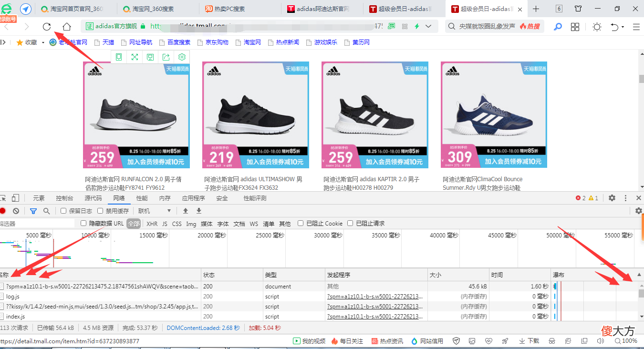Switch to the 元素 DevTools tab

point(39,198)
